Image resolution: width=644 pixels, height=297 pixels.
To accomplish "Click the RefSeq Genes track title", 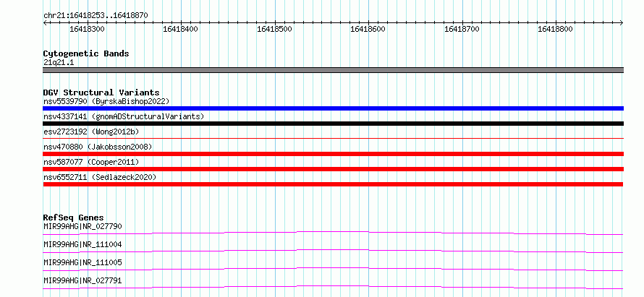I will click(x=74, y=218).
